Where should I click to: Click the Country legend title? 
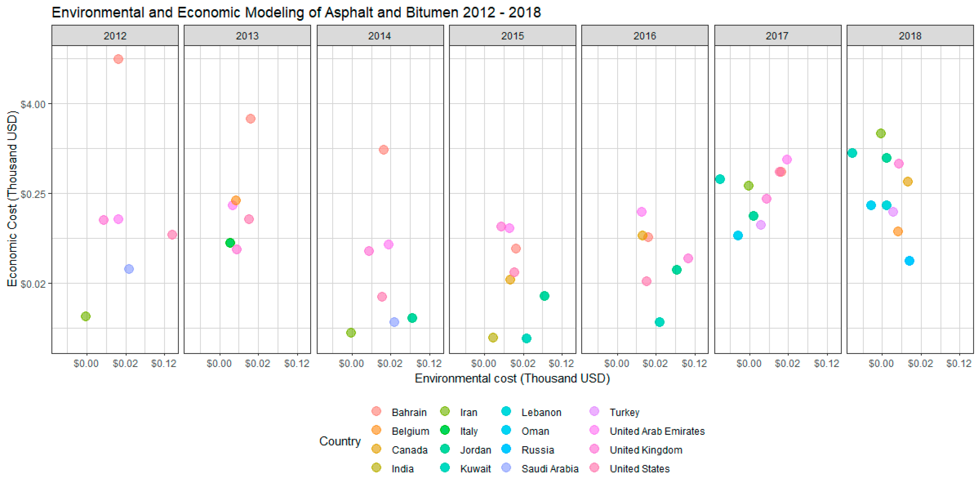point(340,441)
